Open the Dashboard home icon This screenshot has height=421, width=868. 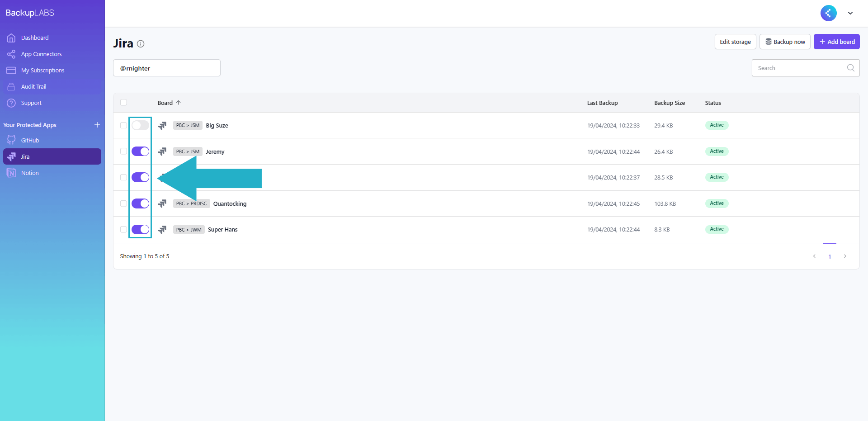click(x=11, y=38)
